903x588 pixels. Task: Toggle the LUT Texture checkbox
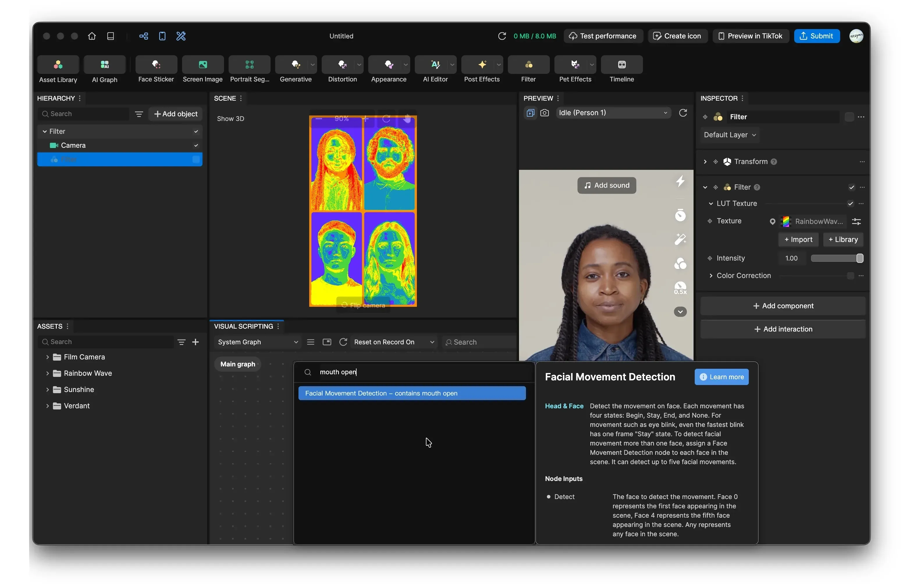coord(850,204)
